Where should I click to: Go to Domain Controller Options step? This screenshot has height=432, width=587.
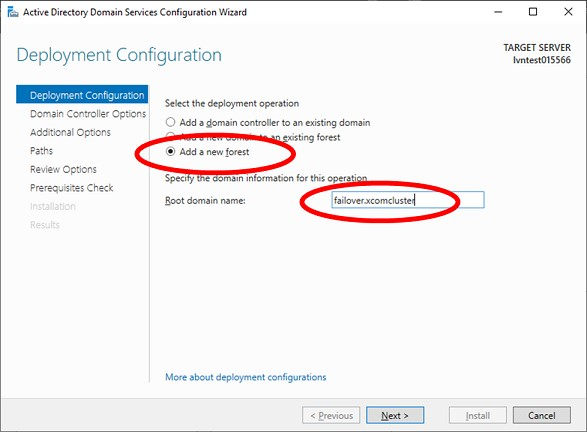coord(88,113)
